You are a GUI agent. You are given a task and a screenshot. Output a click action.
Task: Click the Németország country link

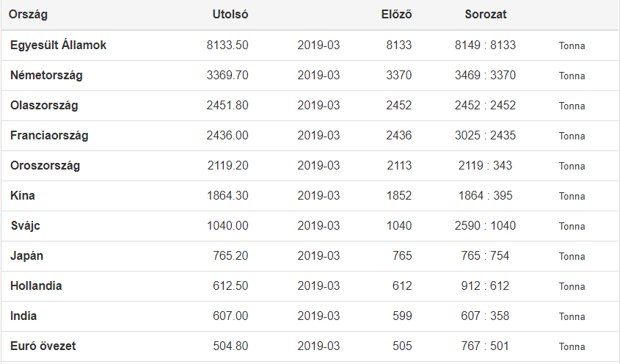coord(46,76)
